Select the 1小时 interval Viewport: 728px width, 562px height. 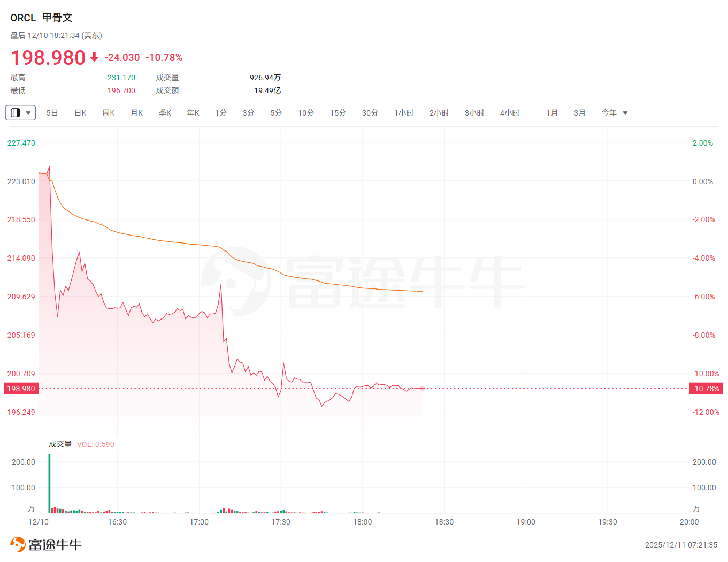click(404, 113)
